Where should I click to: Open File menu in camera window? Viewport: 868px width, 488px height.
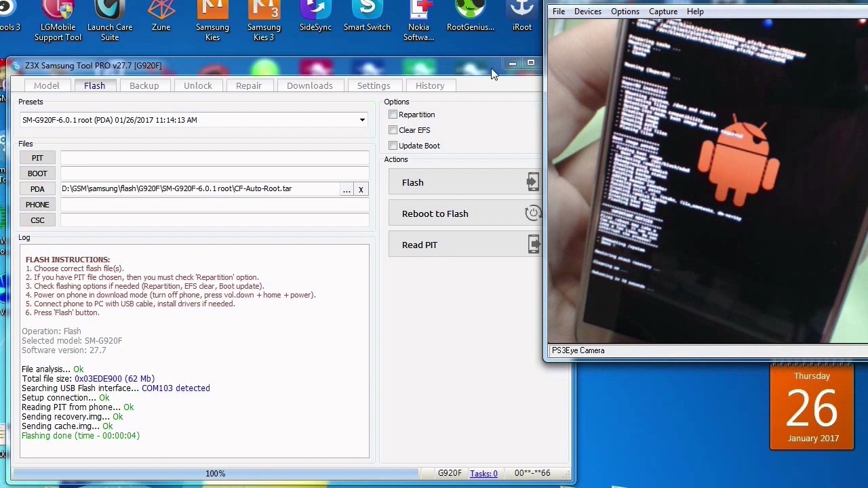tap(559, 12)
